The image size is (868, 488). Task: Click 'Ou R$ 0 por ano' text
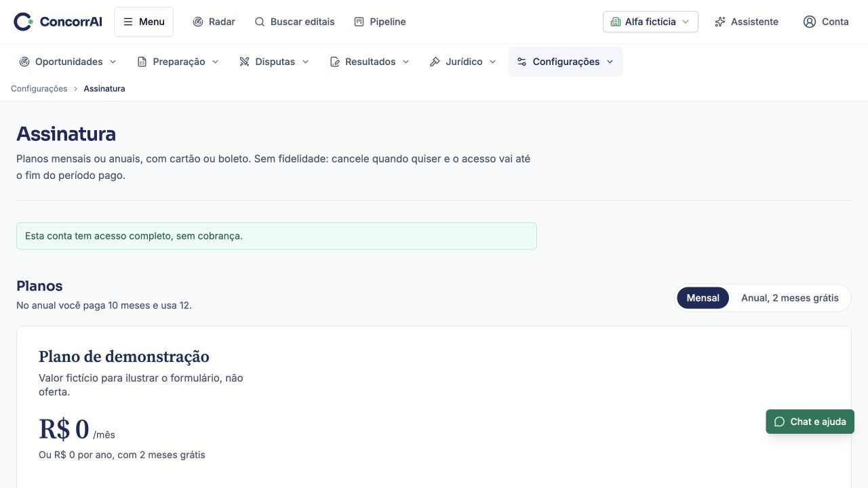[x=122, y=455]
